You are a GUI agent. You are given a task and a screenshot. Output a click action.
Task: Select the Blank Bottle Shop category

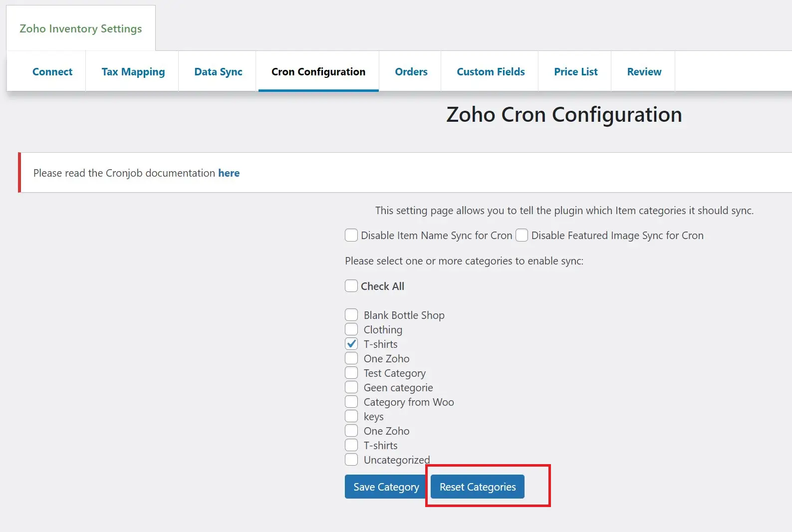[351, 314]
